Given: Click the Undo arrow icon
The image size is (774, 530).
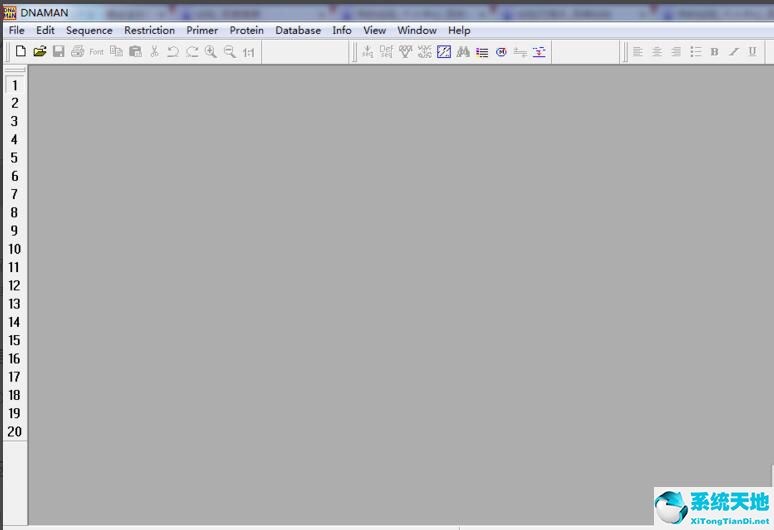Looking at the screenshot, I should (x=173, y=51).
